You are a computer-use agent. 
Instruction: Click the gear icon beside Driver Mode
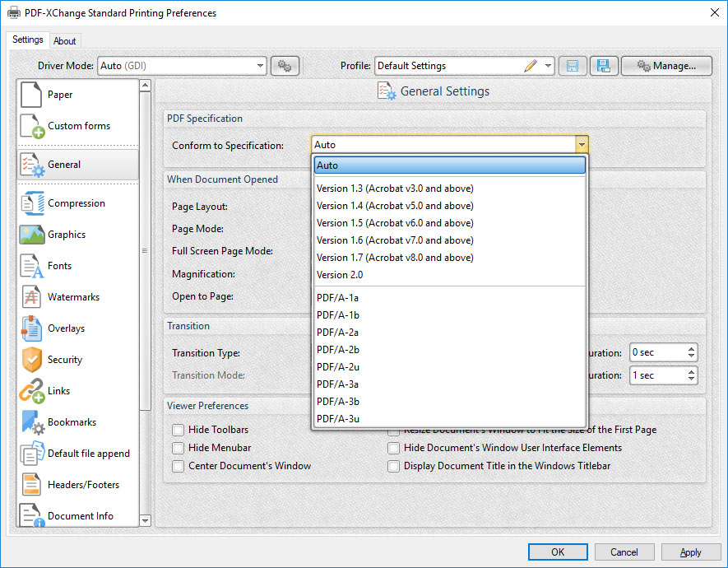[285, 65]
